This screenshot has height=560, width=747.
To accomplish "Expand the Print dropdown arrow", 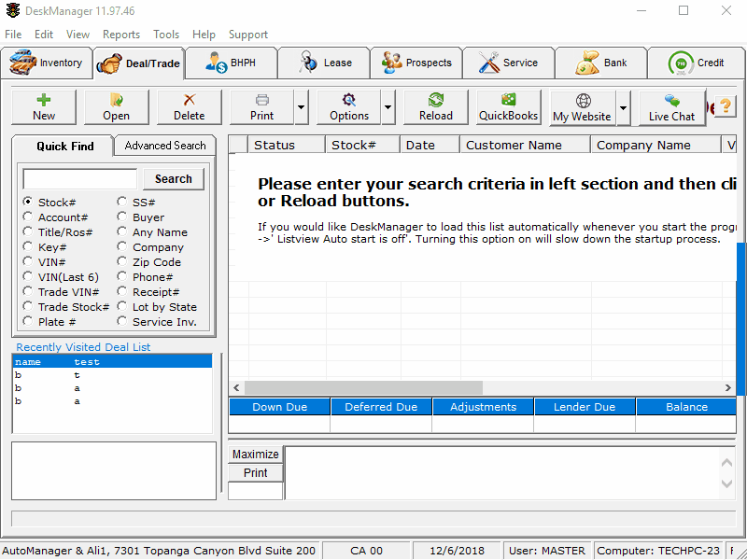I will 301,107.
